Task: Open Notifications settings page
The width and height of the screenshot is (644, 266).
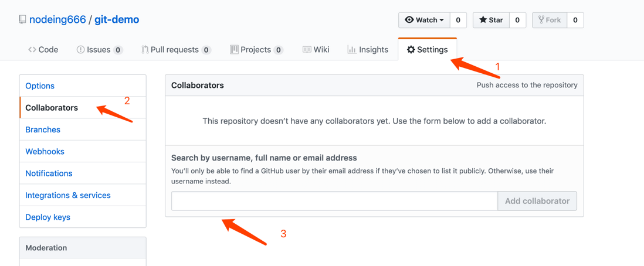Action: (x=83, y=173)
